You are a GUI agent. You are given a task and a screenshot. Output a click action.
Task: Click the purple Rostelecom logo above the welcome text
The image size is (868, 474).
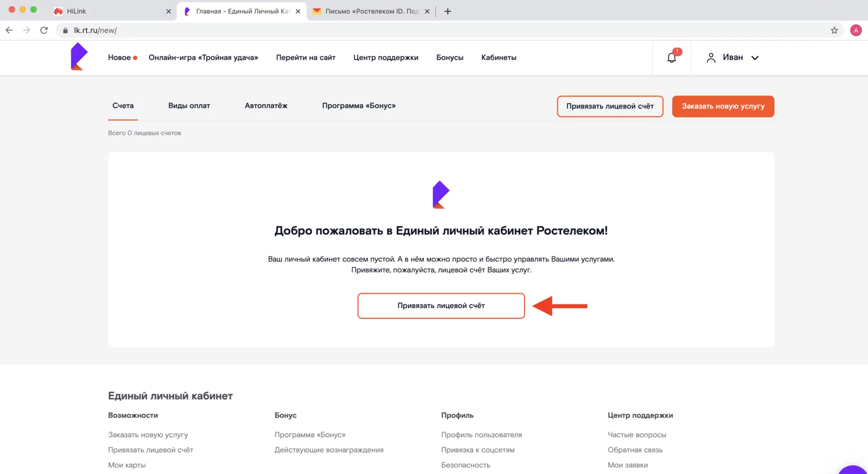(x=441, y=194)
